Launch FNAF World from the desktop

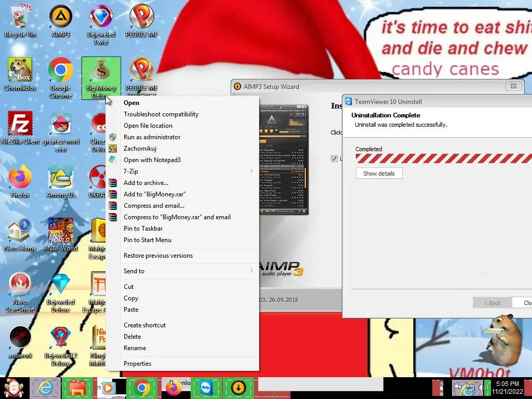61,235
